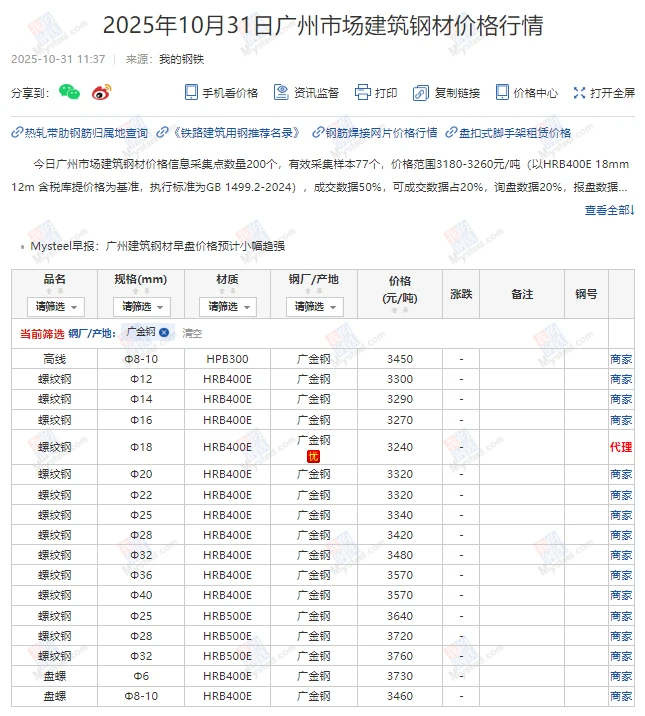This screenshot has height=716, width=645.
Task: Expand the summary with 查看全部
Action: tap(609, 210)
